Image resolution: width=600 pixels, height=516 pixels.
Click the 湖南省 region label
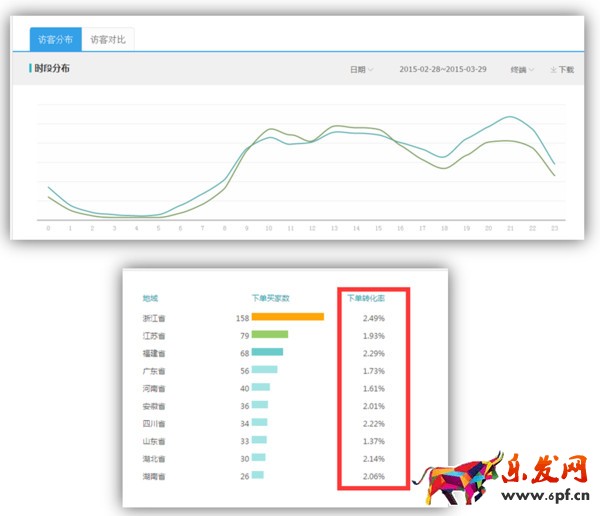[x=154, y=476]
